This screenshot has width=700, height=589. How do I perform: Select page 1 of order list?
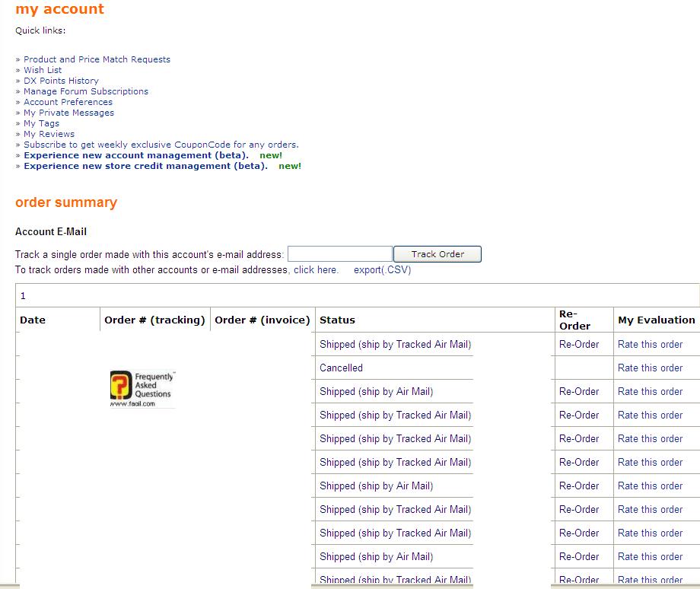23,296
